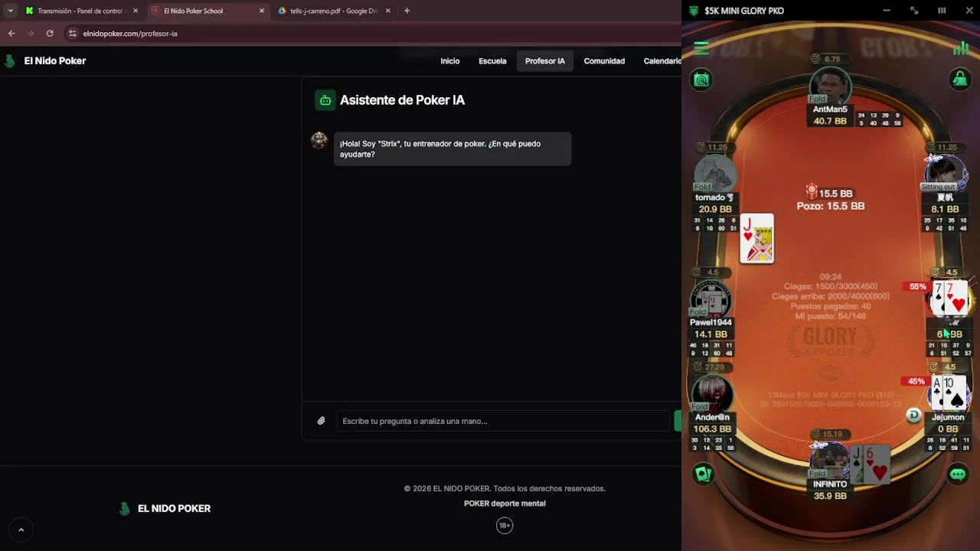Close the Transmisión browser tab
Image resolution: width=980 pixels, height=551 pixels.
[136, 11]
